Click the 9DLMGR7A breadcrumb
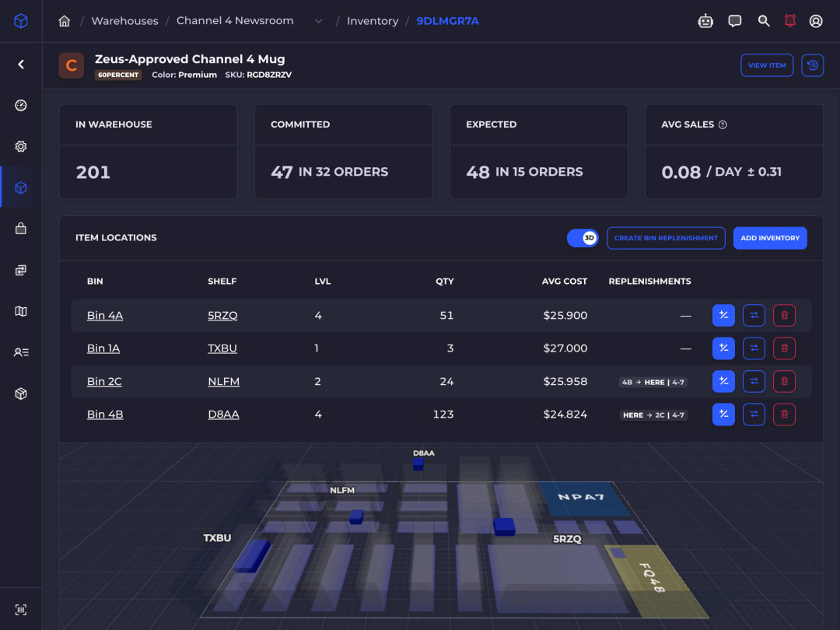The image size is (840, 630). click(447, 21)
